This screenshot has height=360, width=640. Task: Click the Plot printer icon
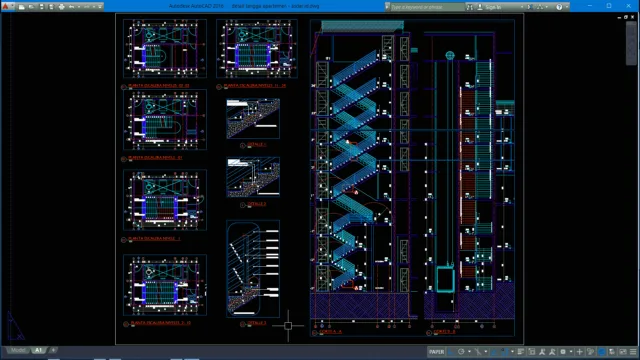pyautogui.click(x=62, y=7)
